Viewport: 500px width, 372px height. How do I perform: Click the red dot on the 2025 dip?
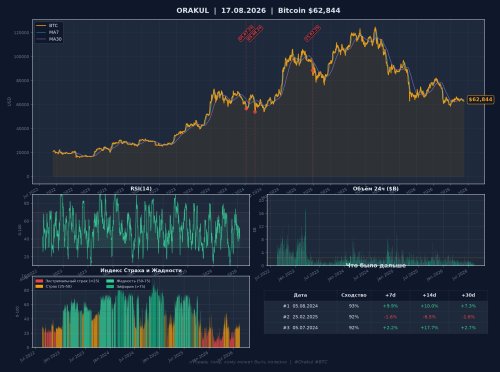pyautogui.click(x=313, y=70)
